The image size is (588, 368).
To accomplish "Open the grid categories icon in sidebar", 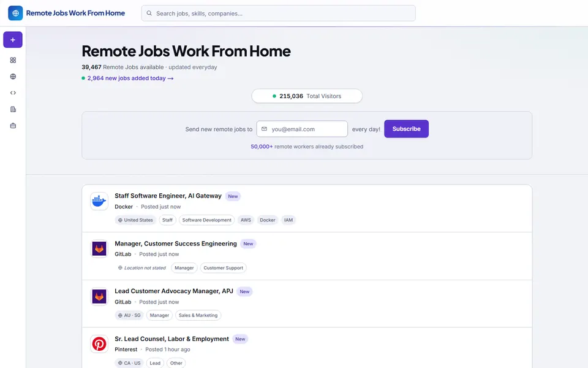I will pyautogui.click(x=13, y=60).
